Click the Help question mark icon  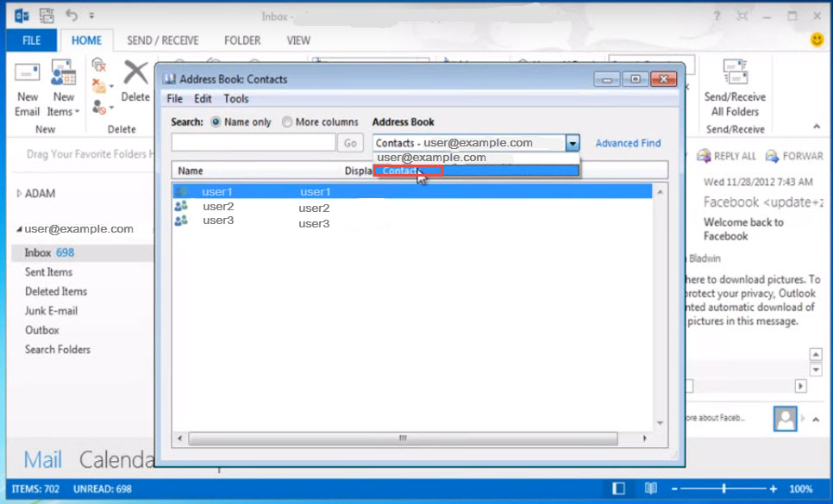click(717, 16)
